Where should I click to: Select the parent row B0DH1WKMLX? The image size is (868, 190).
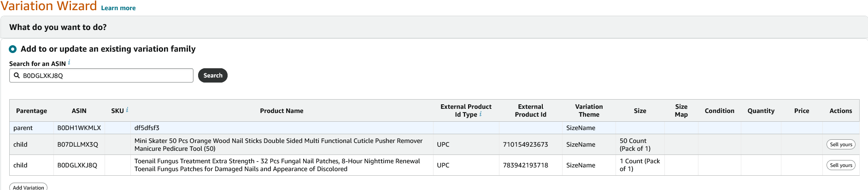434,128
